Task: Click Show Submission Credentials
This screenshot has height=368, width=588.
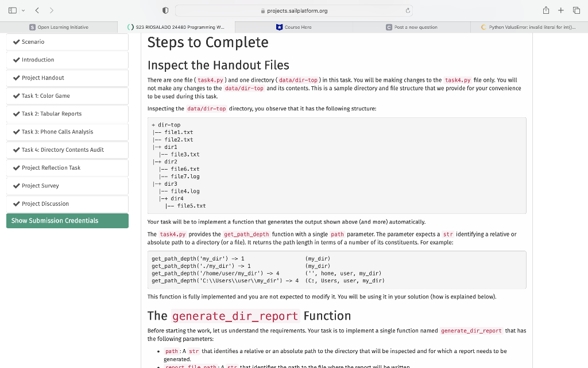Action: tap(55, 220)
